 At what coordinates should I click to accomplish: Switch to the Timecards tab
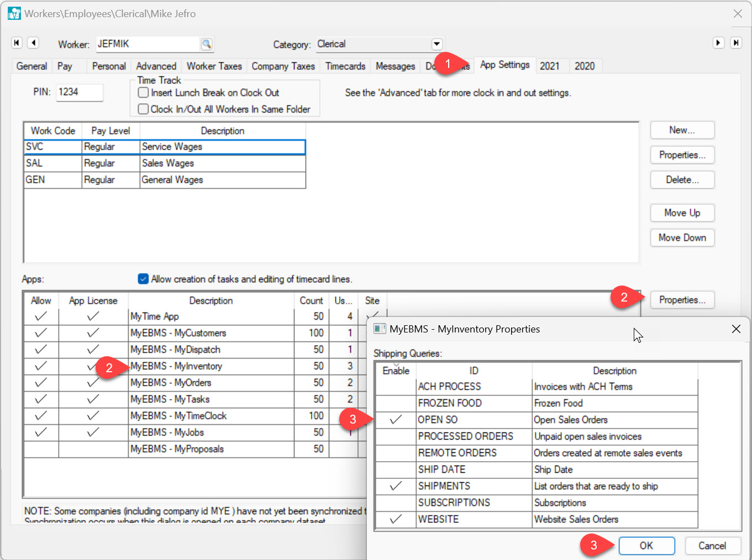[345, 66]
